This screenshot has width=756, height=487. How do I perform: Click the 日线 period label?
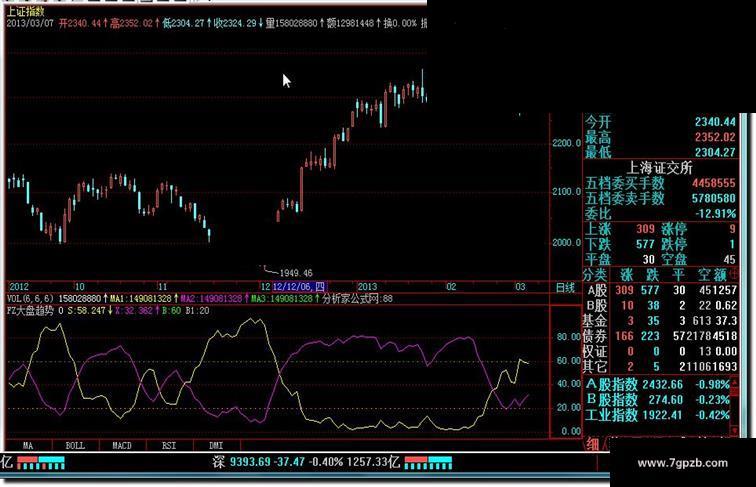point(565,288)
